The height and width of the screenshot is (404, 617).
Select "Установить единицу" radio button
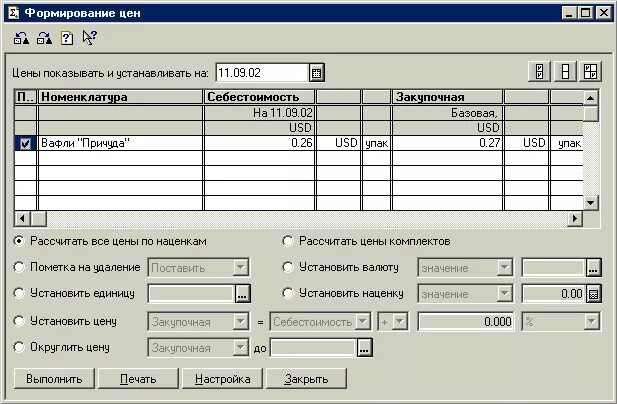(19, 293)
